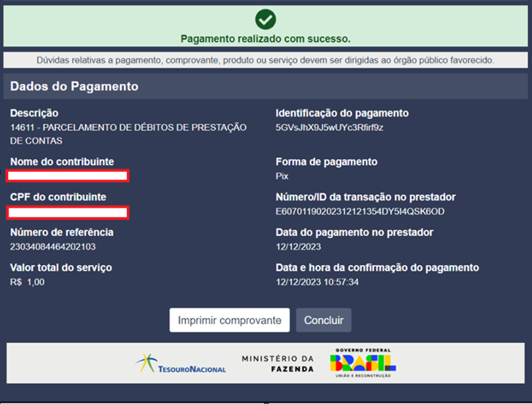Click the Imprimir comprovante button
This screenshot has width=532, height=404.
[230, 320]
